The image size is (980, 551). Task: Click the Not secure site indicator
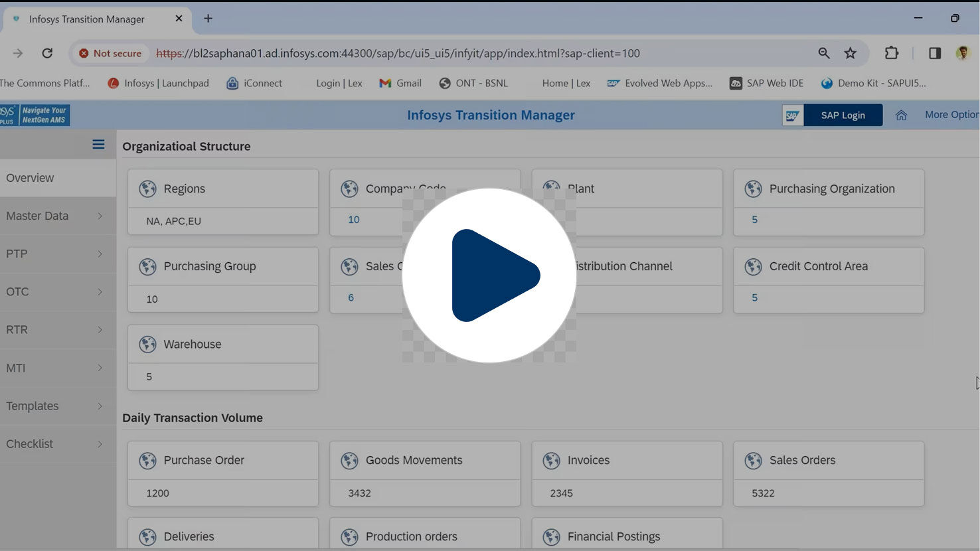(110, 53)
